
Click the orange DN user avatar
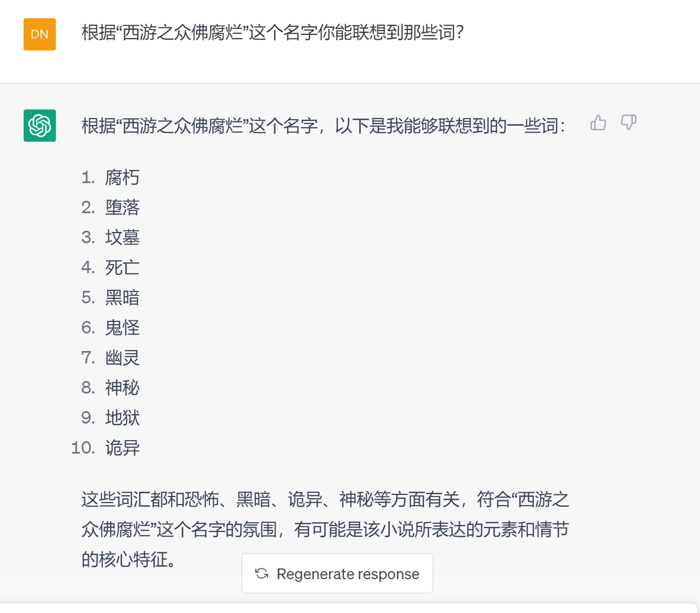click(x=40, y=34)
